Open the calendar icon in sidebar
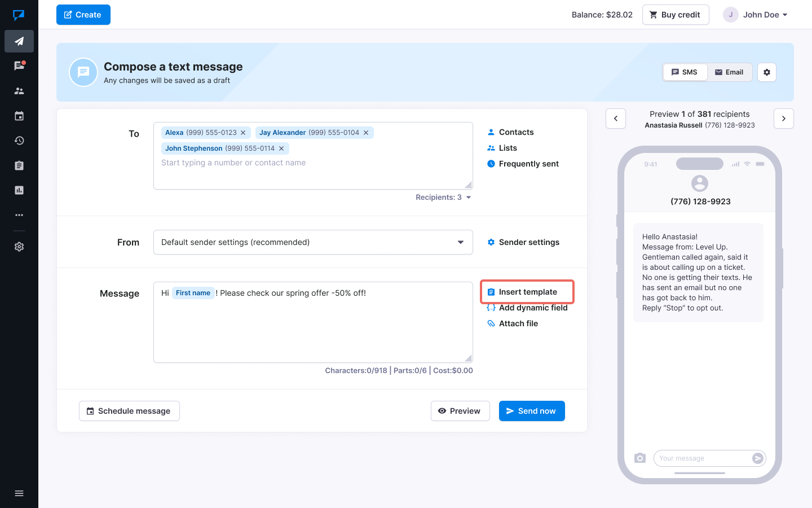 pos(19,116)
